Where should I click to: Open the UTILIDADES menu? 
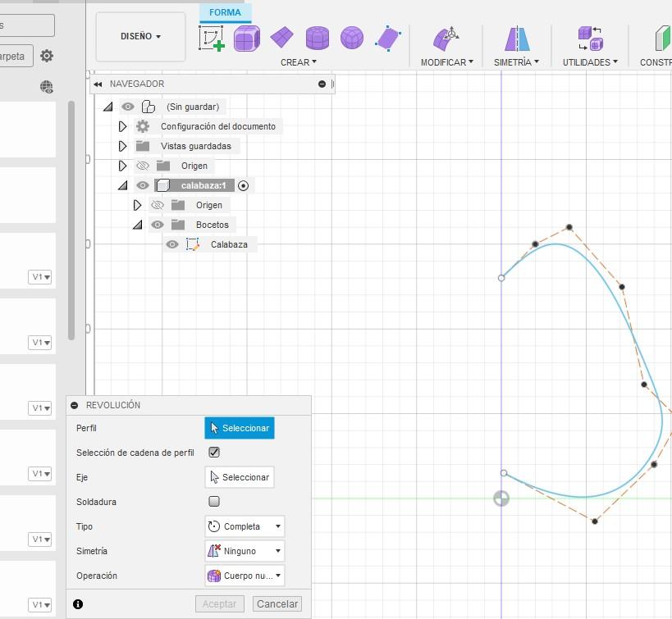590,62
